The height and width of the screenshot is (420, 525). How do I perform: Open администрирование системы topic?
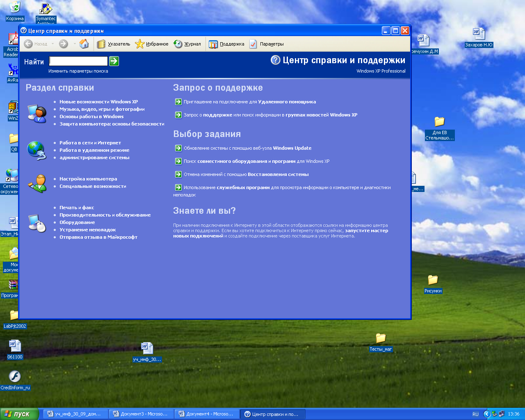[94, 157]
